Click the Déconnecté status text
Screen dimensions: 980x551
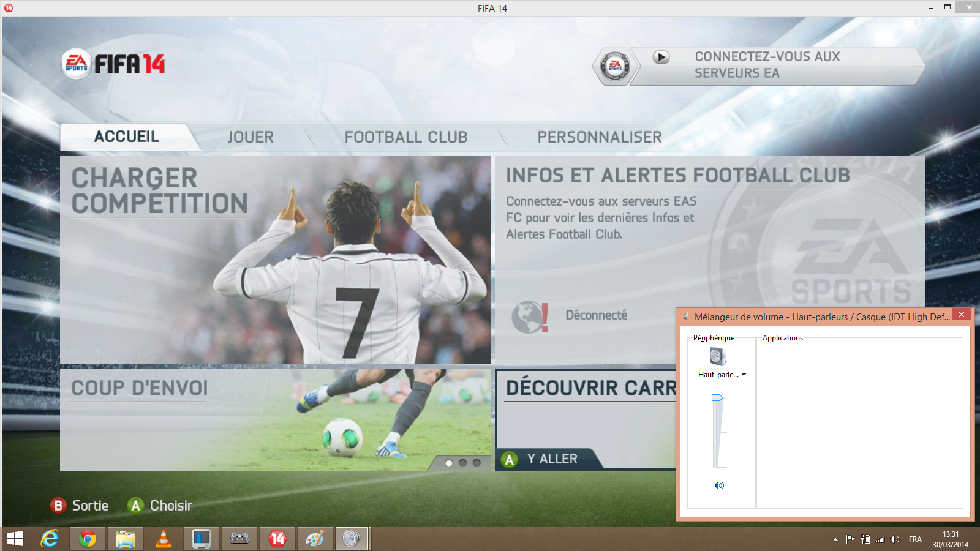tap(597, 315)
